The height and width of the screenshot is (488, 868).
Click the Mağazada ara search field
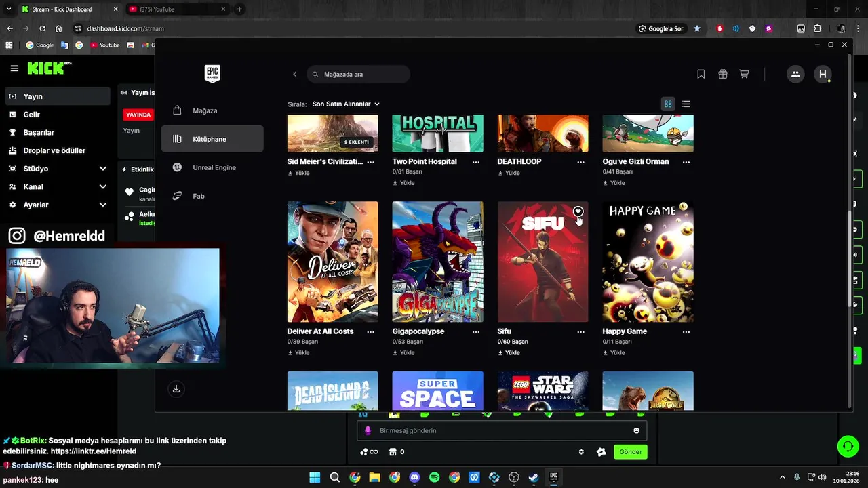(x=358, y=75)
